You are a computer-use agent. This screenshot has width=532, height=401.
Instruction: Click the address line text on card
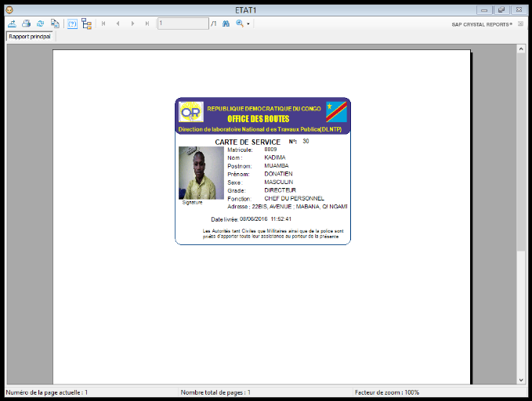coord(288,207)
